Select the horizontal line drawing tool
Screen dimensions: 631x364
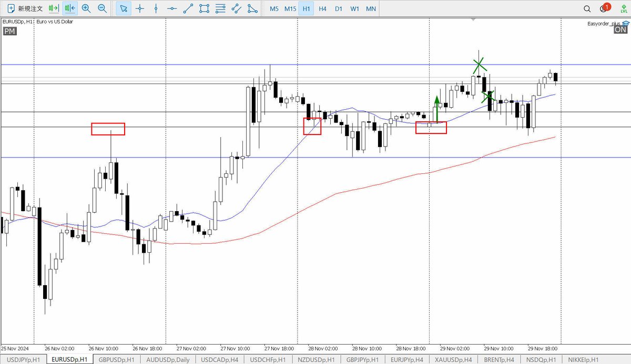tap(172, 8)
